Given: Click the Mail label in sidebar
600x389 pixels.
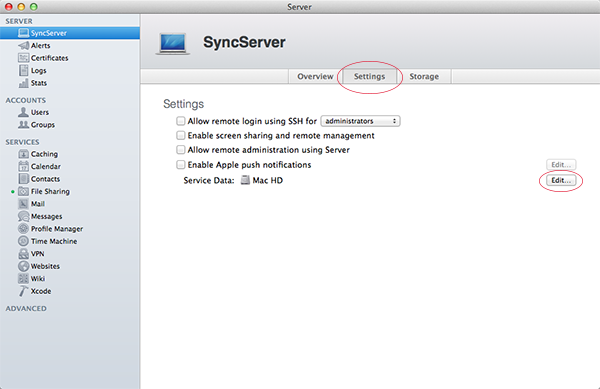Looking at the screenshot, I should pos(38,204).
